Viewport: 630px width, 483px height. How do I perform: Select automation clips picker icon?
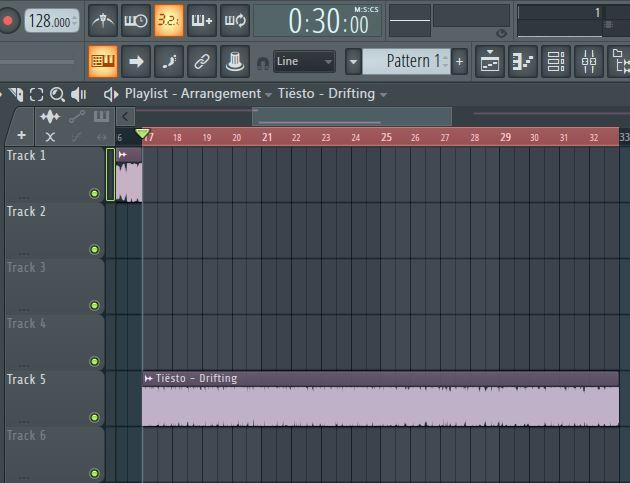pyautogui.click(x=76, y=117)
